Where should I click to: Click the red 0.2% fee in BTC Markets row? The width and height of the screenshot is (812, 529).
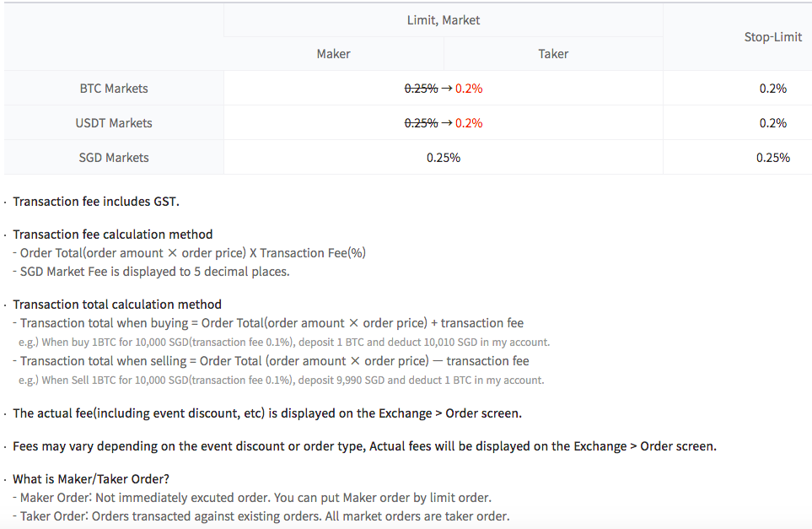point(469,89)
